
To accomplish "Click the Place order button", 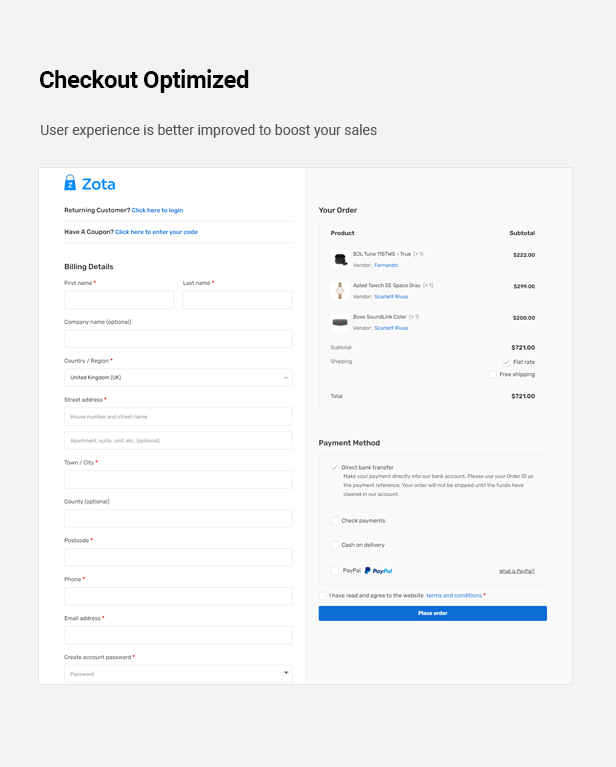I will (x=432, y=613).
